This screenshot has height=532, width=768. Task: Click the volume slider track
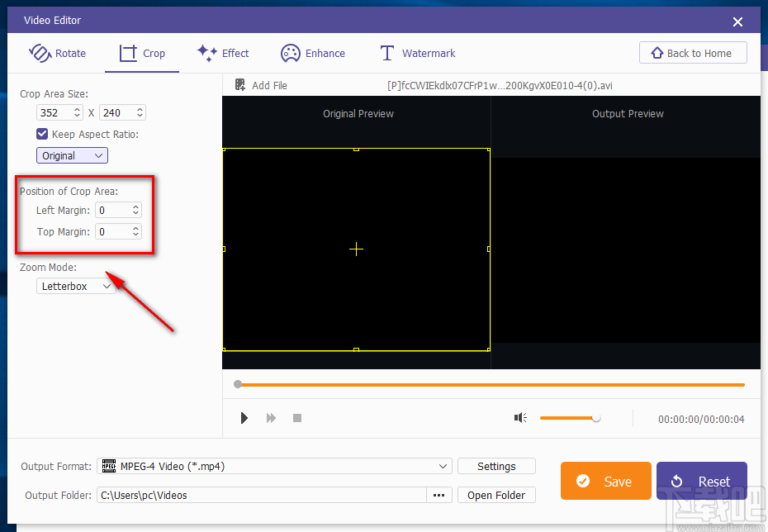tap(567, 418)
